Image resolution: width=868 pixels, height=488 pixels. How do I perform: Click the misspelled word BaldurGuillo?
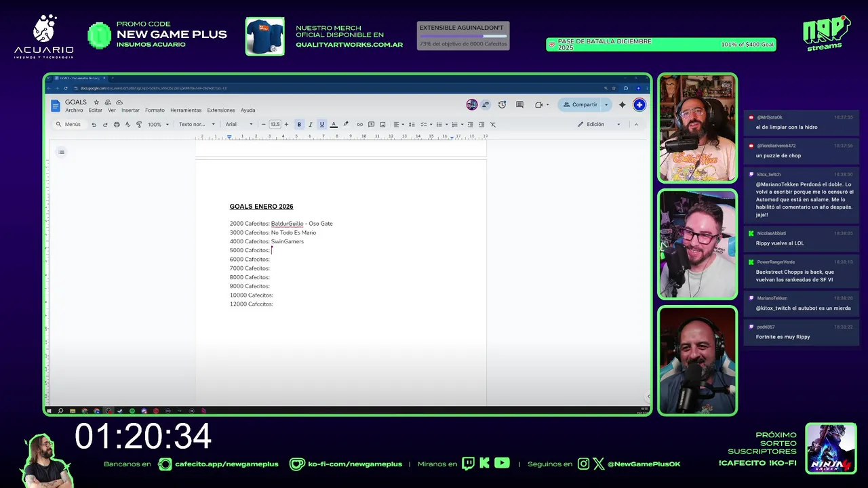tap(287, 224)
